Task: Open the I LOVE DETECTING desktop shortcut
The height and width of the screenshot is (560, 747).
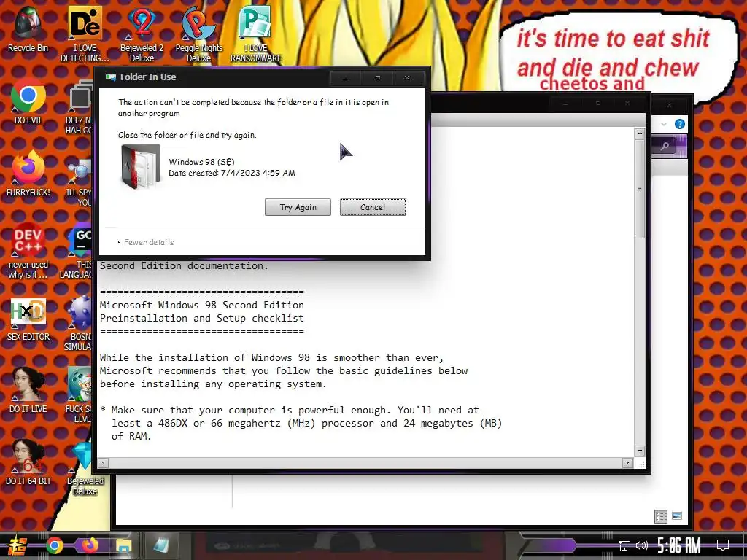Action: pyautogui.click(x=85, y=34)
